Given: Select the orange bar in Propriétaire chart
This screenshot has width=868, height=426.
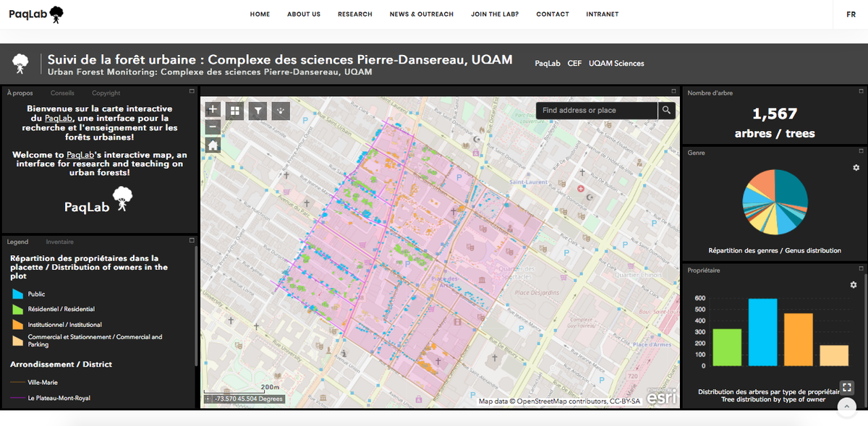Looking at the screenshot, I should click(x=799, y=339).
